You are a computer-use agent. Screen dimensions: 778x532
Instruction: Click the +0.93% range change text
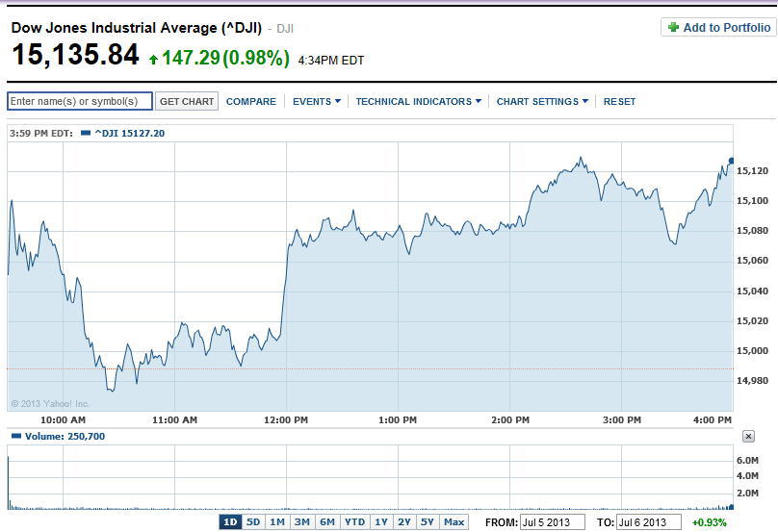coord(709,522)
